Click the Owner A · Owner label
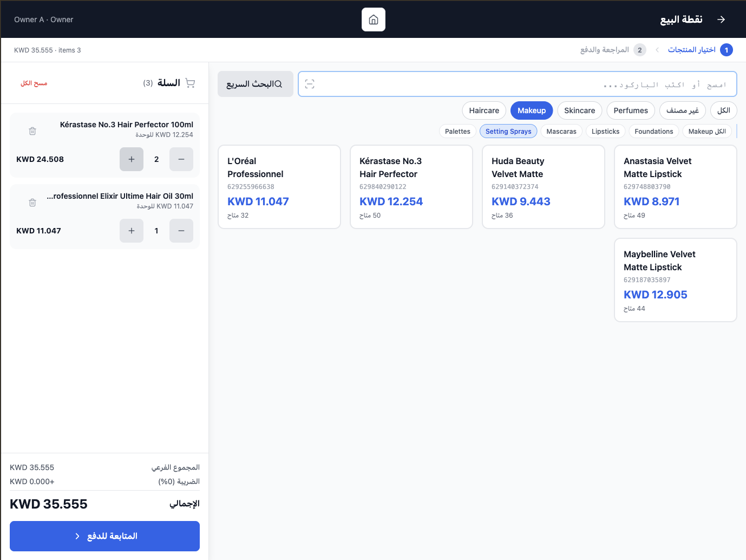746x560 pixels. point(44,19)
